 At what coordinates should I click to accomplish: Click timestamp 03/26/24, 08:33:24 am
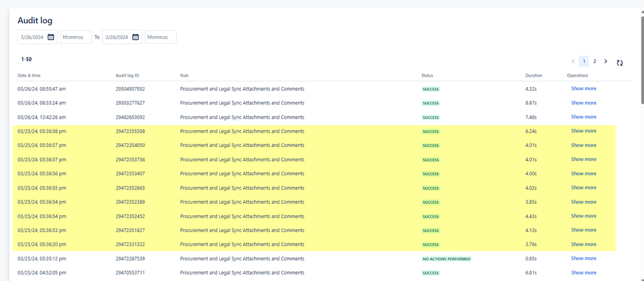click(41, 102)
